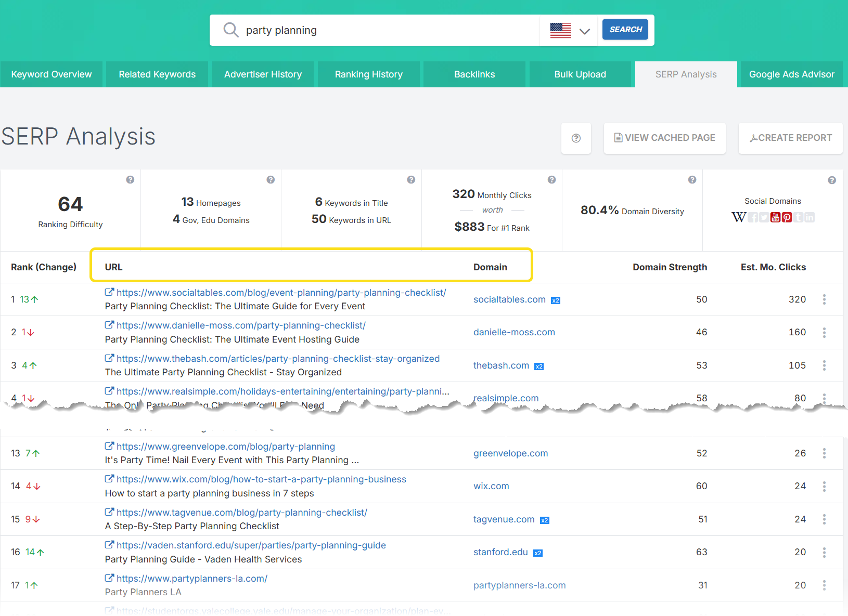Open Keywords in Title help icon

click(x=411, y=180)
